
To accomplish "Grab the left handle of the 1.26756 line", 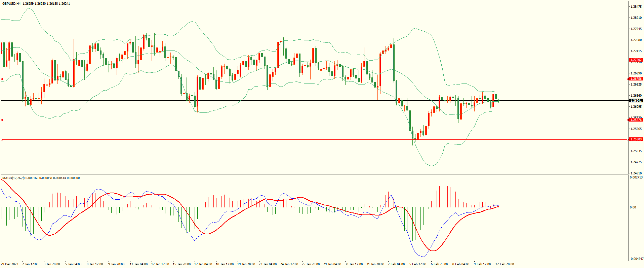I will click(x=2, y=79).
